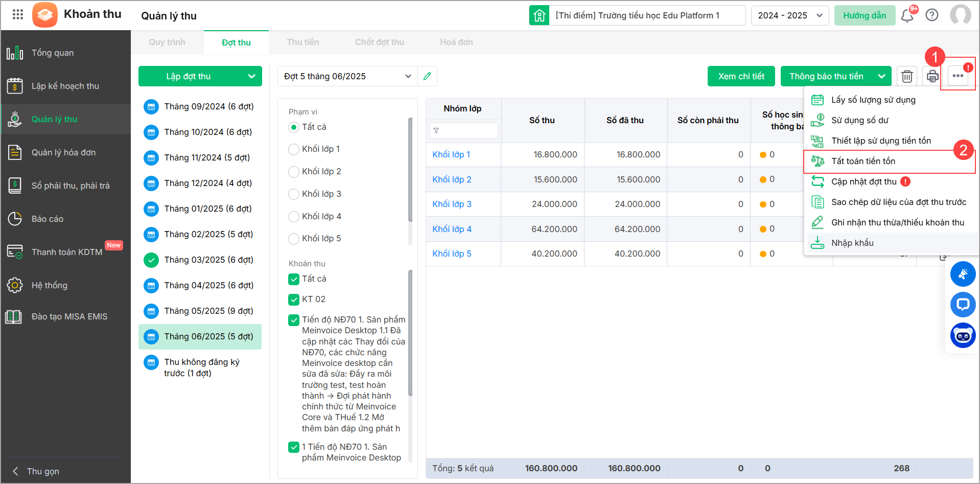Switch to the Thu tiền tab
Screen dimensions: 980x484
tap(302, 42)
